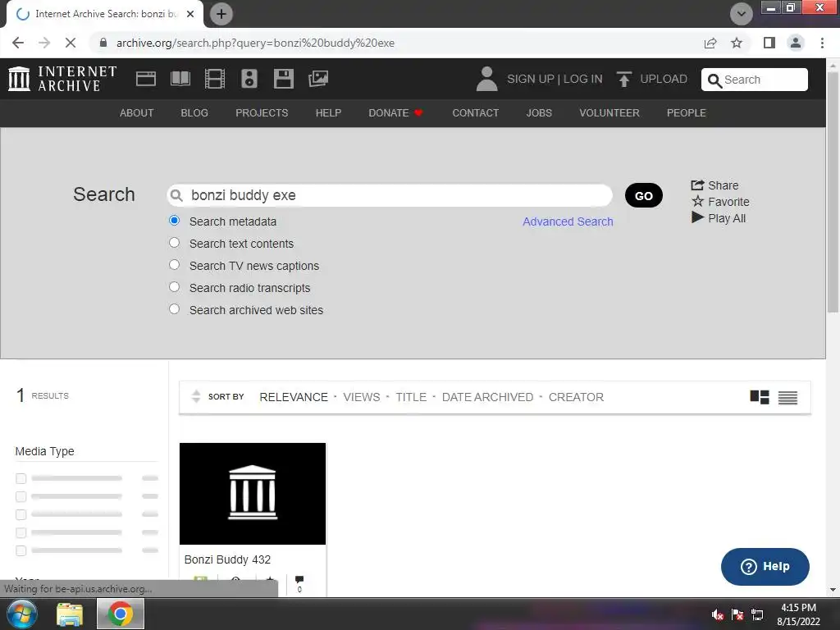Viewport: 840px width, 630px height.
Task: Open the CONTACT menu item
Action: [x=475, y=113]
